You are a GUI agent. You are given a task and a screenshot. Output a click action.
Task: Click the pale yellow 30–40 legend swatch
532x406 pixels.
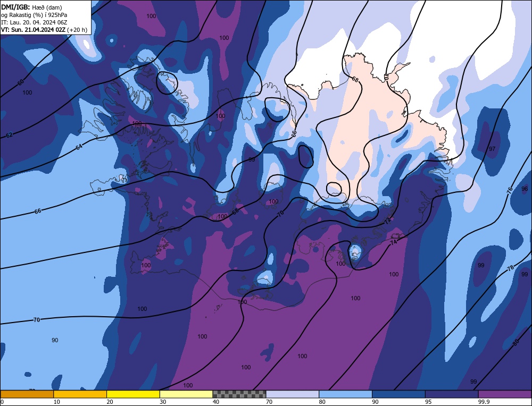(x=186, y=394)
